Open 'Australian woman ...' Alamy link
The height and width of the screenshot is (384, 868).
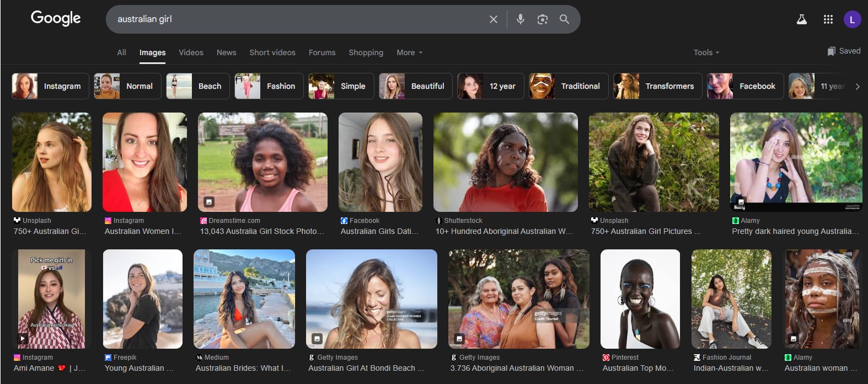pyautogui.click(x=821, y=368)
